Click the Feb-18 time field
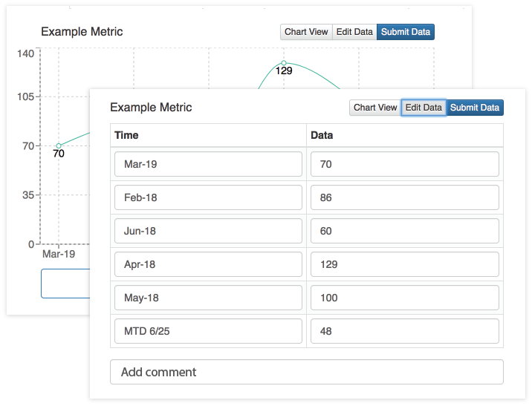 [x=208, y=197]
